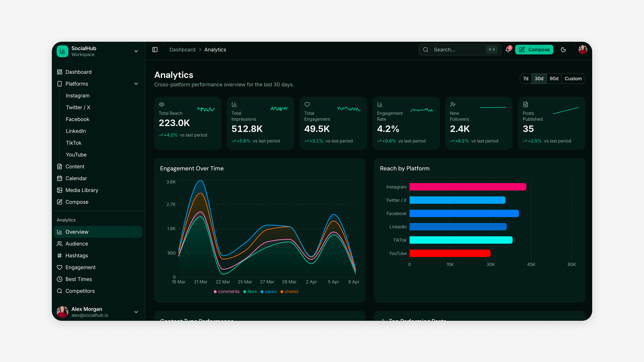Click the Best Times clock icon
The height and width of the screenshot is (362, 644).
tap(60, 279)
